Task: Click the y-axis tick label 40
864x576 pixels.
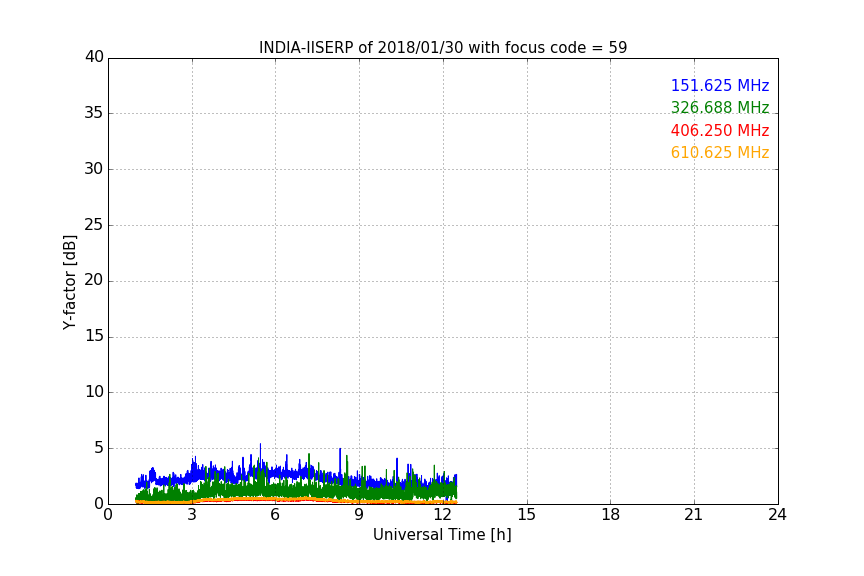Action: 94,57
